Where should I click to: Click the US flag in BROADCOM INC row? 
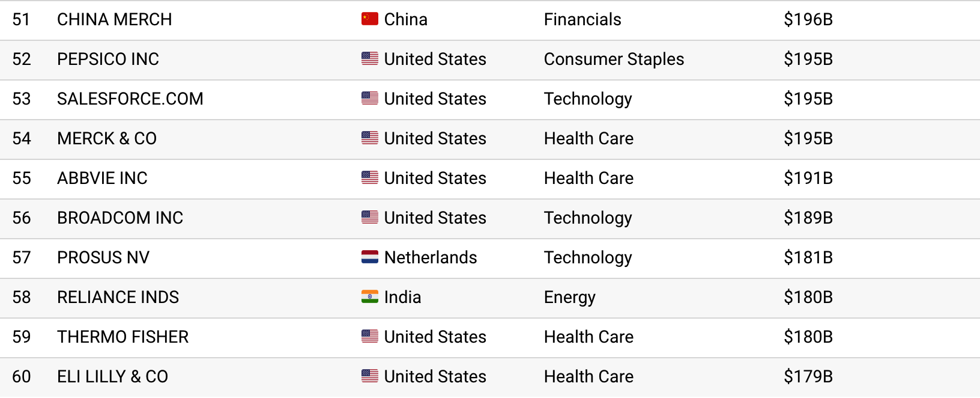[x=369, y=218]
